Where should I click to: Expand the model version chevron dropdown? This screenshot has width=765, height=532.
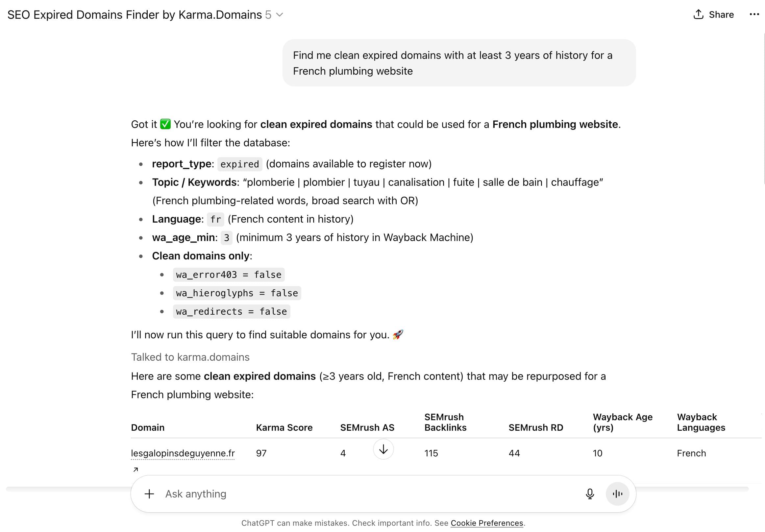pos(280,15)
